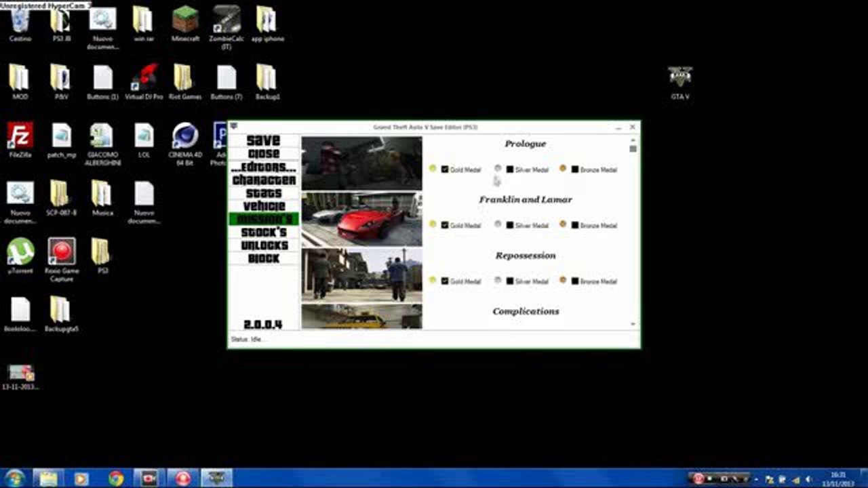Select the Buttons (1) file icon
The image size is (868, 488).
[102, 82]
